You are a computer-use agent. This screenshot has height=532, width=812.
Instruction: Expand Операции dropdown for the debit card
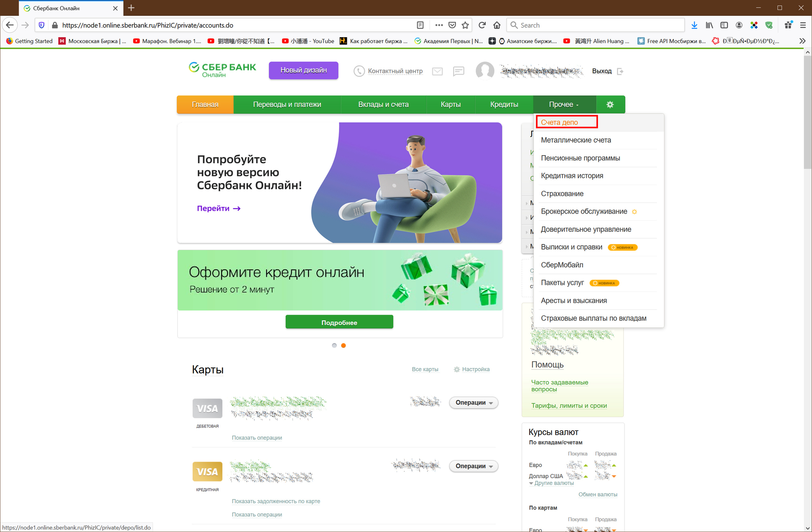point(473,402)
